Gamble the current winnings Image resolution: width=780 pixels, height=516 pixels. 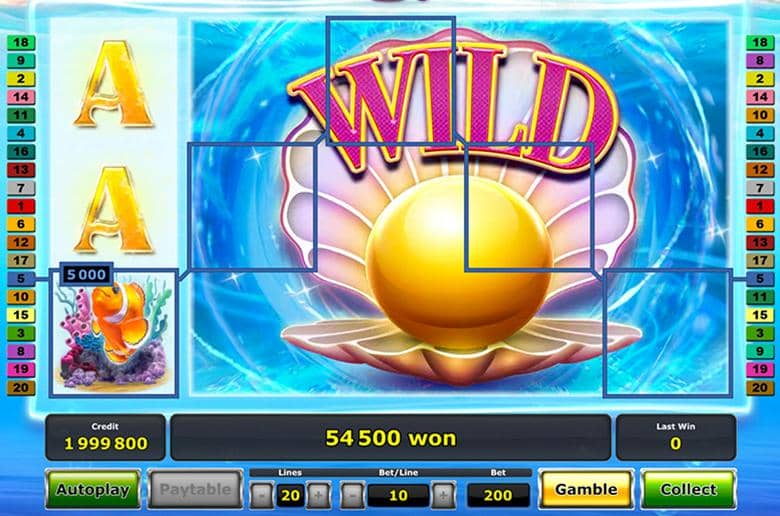[586, 490]
